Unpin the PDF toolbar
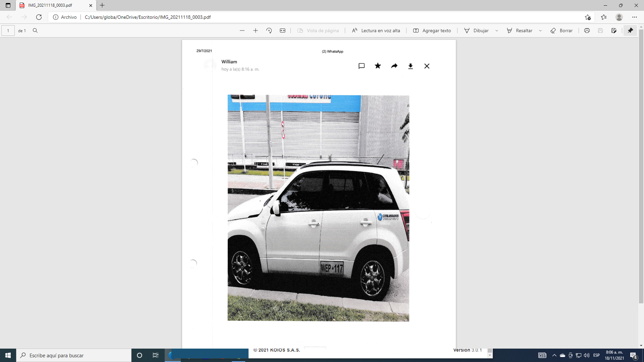 630,31
